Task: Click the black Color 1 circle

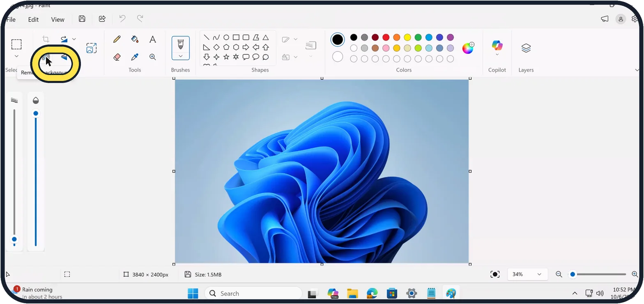Action: click(x=338, y=39)
